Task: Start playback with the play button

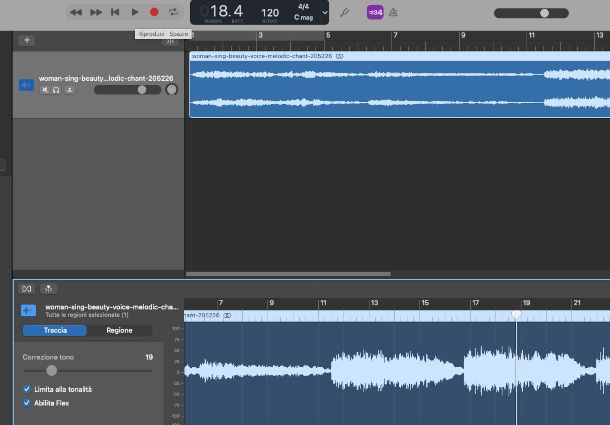Action: point(135,12)
